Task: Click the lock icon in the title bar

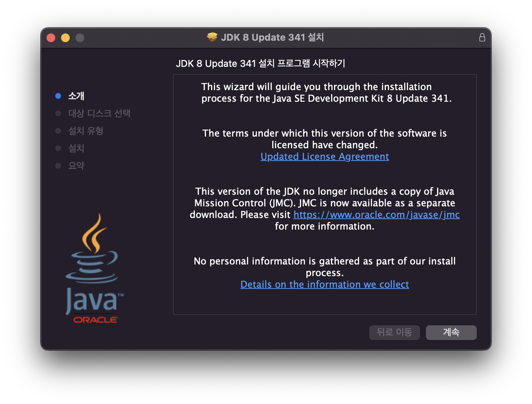Action: pyautogui.click(x=482, y=37)
